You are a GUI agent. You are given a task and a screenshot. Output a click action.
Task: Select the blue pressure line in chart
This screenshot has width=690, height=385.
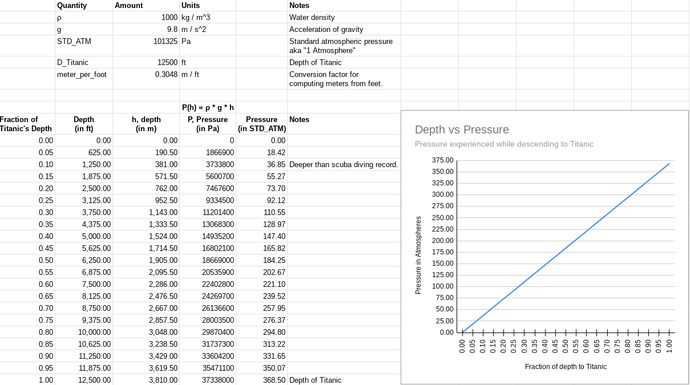pos(566,248)
